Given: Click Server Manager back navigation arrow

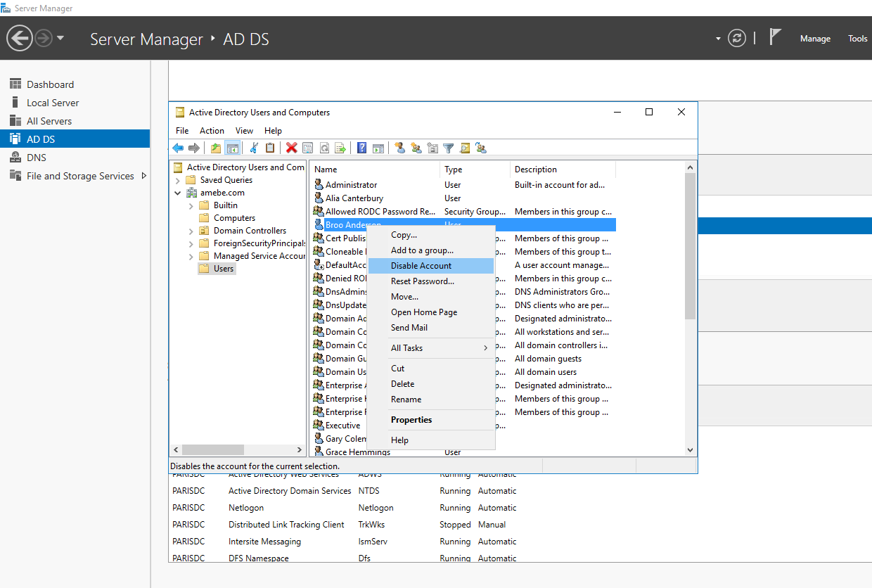Looking at the screenshot, I should pos(20,38).
